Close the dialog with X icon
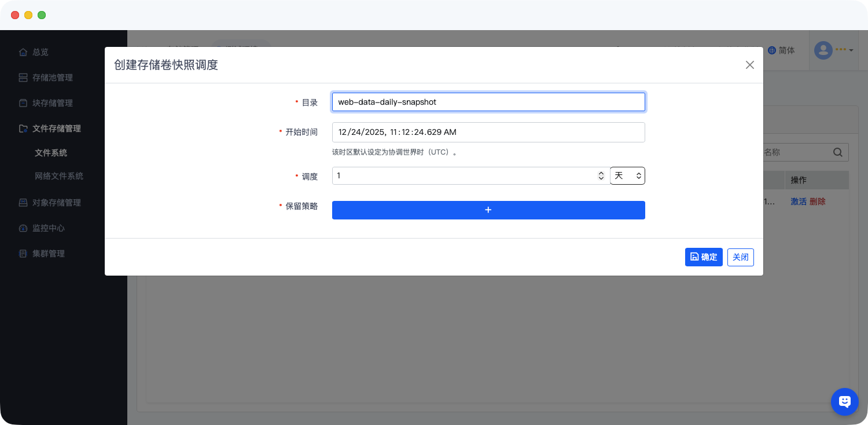Viewport: 868px width, 425px height. point(749,65)
